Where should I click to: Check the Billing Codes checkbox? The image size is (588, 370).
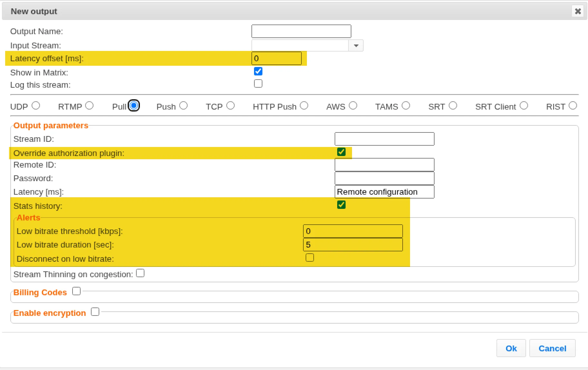pos(76,291)
